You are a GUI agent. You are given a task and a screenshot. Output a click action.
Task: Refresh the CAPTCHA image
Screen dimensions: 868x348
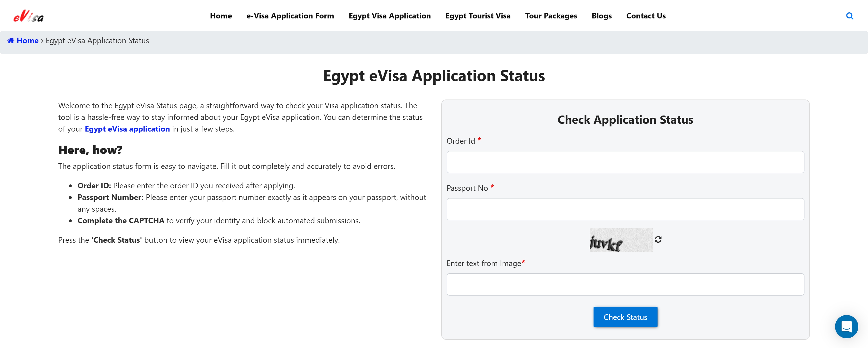[658, 240]
